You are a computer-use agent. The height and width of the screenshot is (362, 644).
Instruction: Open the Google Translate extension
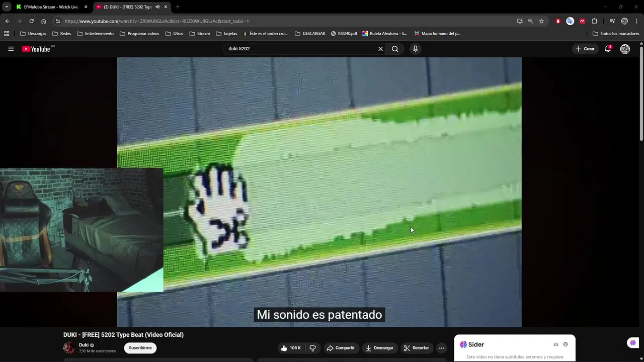(x=570, y=21)
